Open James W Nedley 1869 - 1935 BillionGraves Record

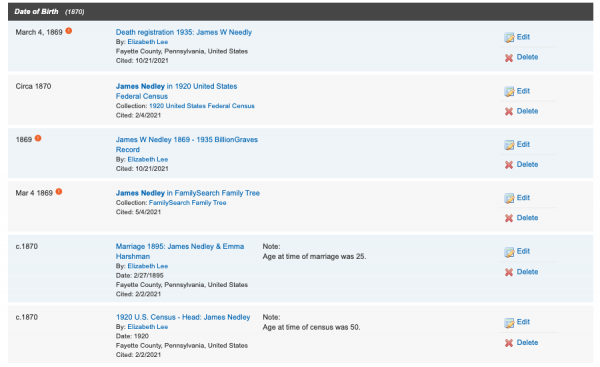187,144
